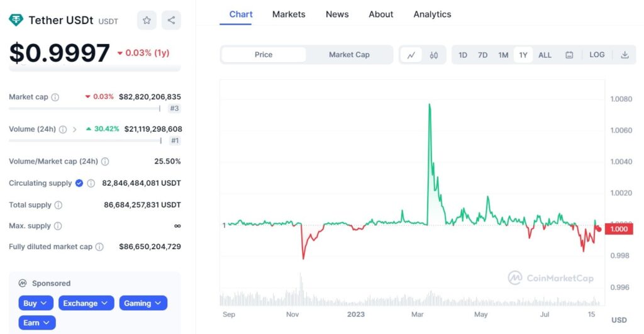Screen dimensions: 644x334
Task: Click the Sponsored CoinMarketCap logo icon
Action: 23,283
